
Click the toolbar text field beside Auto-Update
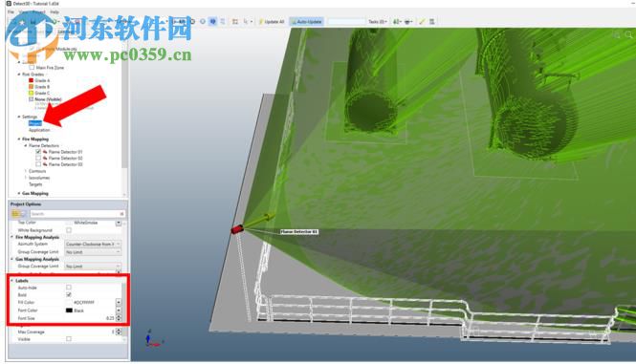coord(346,21)
